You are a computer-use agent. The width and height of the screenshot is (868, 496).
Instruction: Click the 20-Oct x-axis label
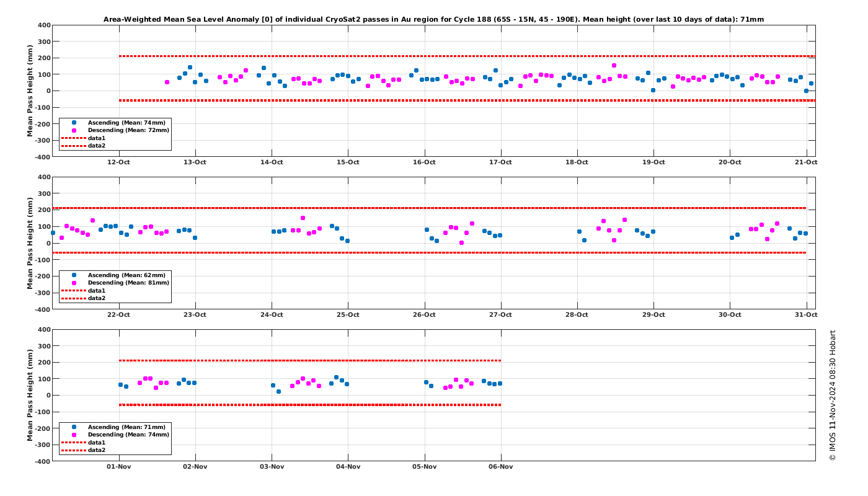pyautogui.click(x=730, y=162)
